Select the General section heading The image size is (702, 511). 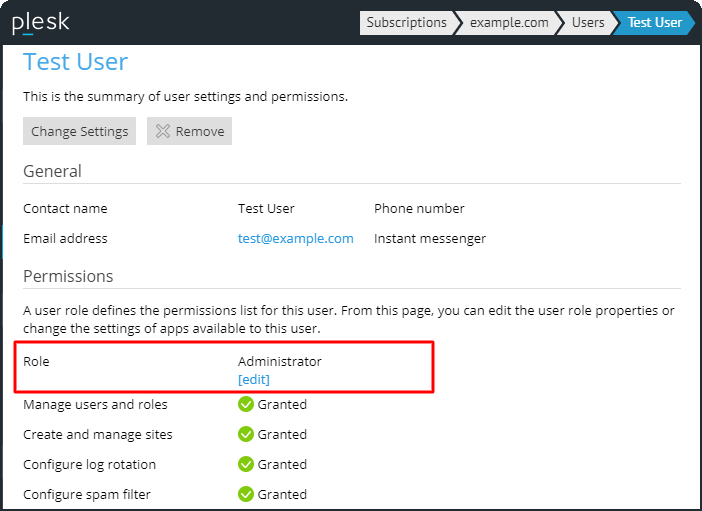tap(52, 171)
